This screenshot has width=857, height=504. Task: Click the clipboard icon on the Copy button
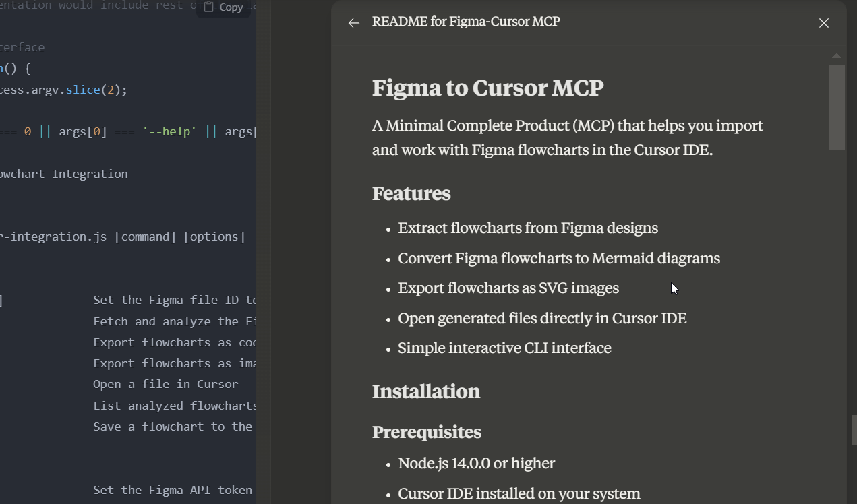210,7
